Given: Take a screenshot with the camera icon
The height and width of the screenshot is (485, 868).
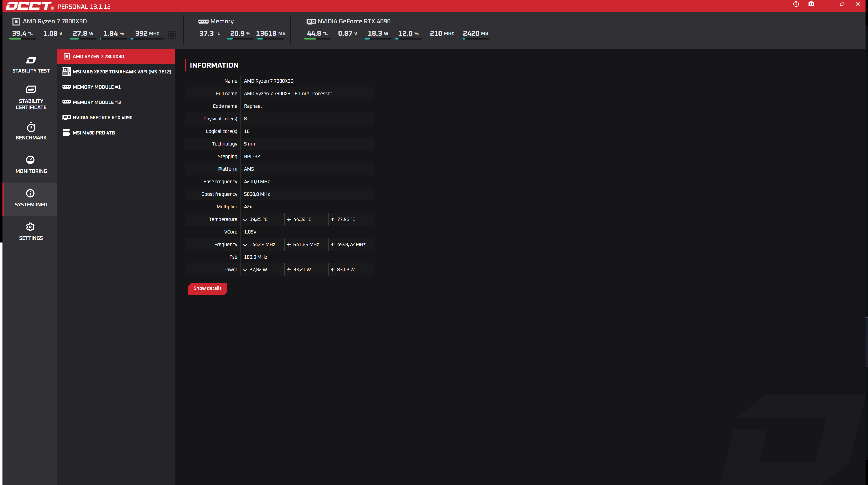Looking at the screenshot, I should [811, 4].
